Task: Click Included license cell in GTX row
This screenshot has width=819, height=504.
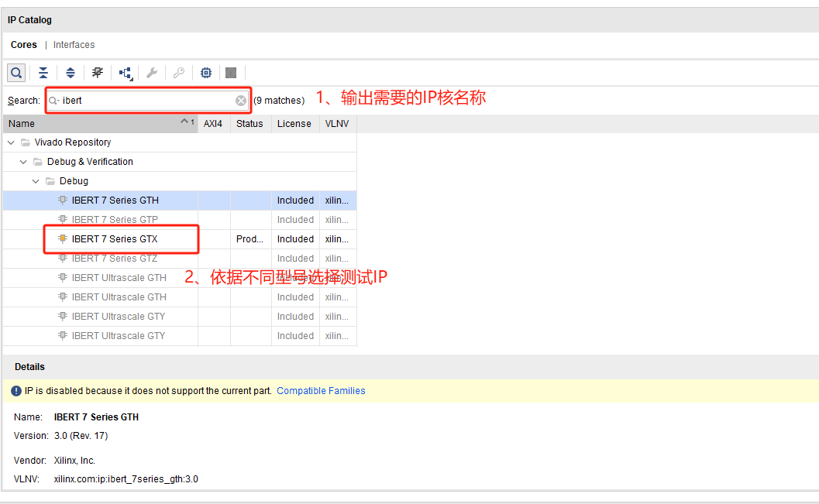Action: point(296,239)
